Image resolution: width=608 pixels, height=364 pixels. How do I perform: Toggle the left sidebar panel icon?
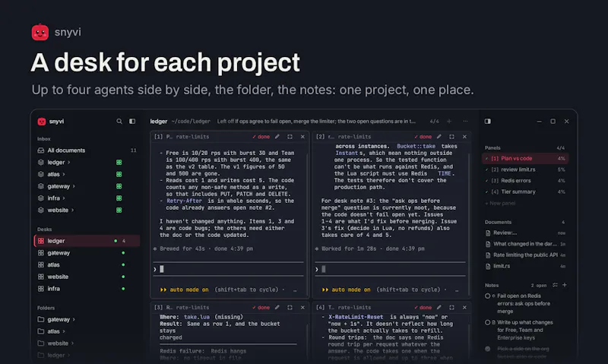[x=132, y=122]
